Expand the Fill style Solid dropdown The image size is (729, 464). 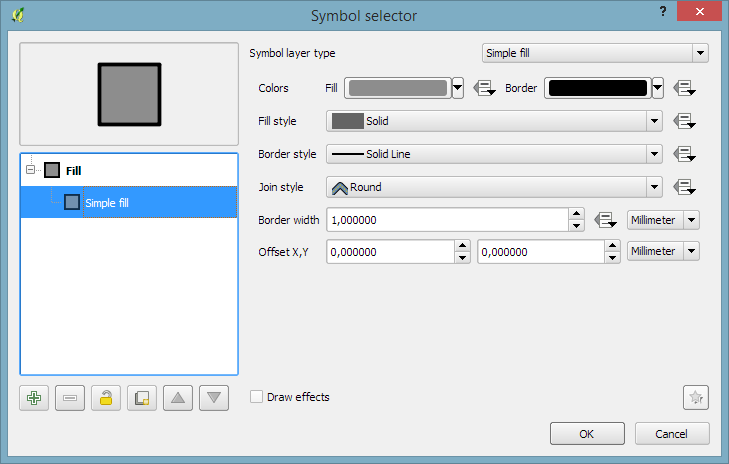pyautogui.click(x=494, y=121)
